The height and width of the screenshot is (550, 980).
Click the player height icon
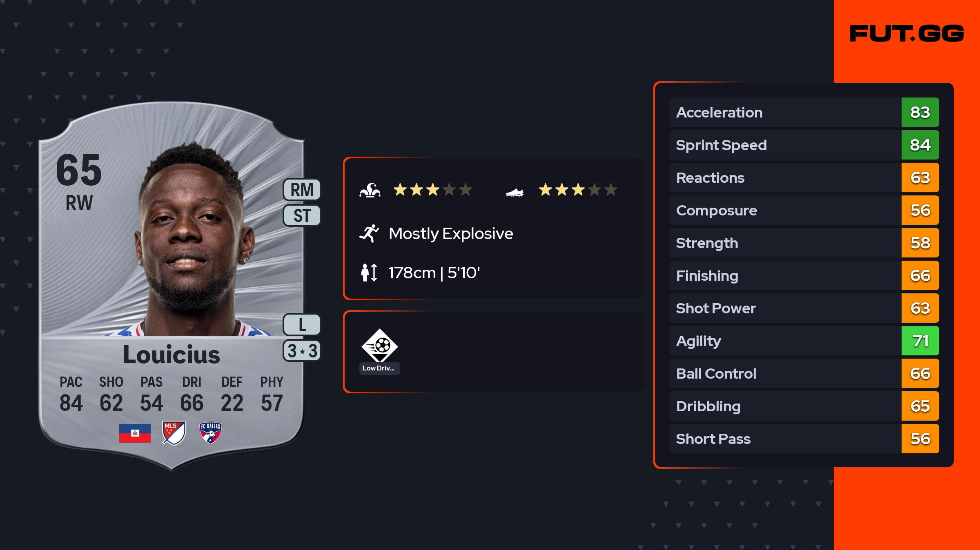click(369, 273)
